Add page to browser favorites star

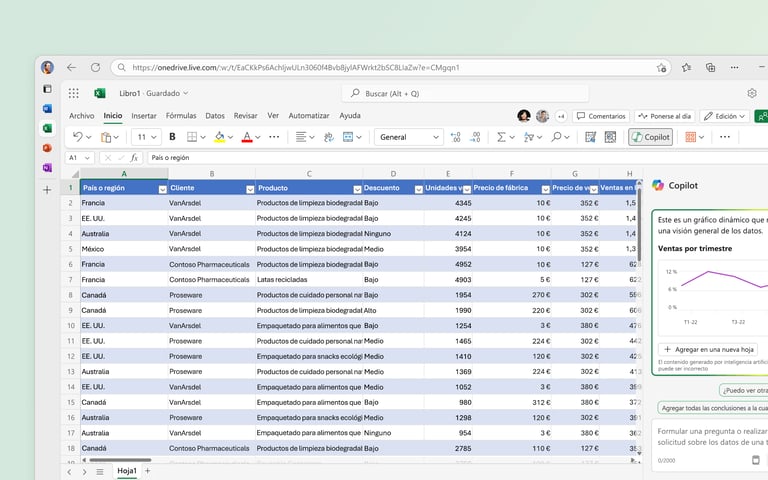tap(661, 68)
